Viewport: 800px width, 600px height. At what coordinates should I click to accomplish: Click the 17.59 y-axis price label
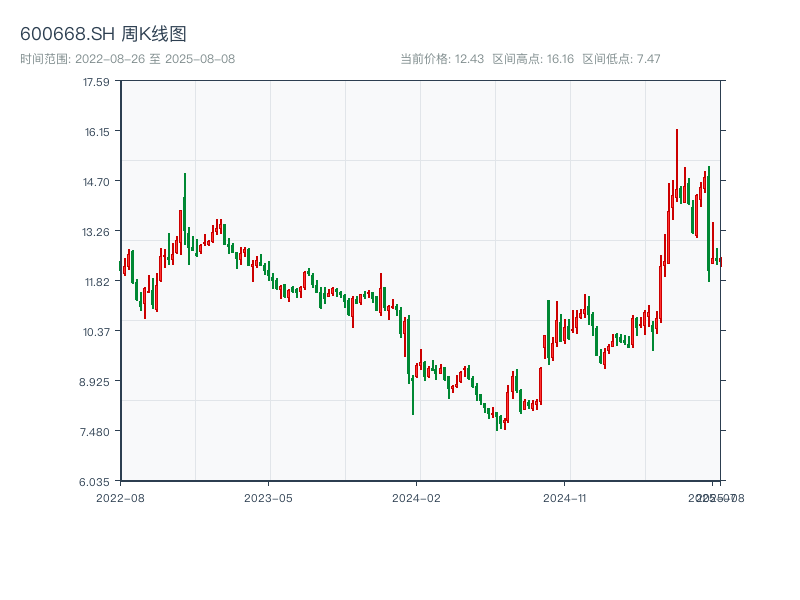[x=96, y=82]
